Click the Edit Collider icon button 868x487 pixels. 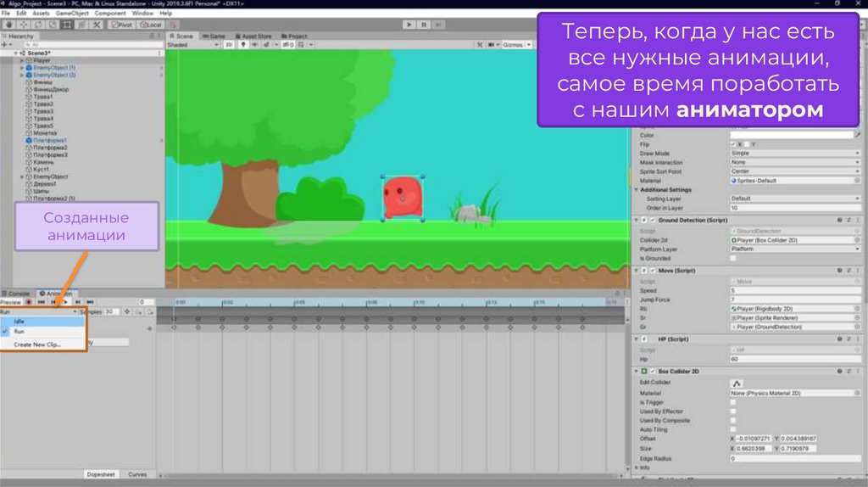point(737,383)
